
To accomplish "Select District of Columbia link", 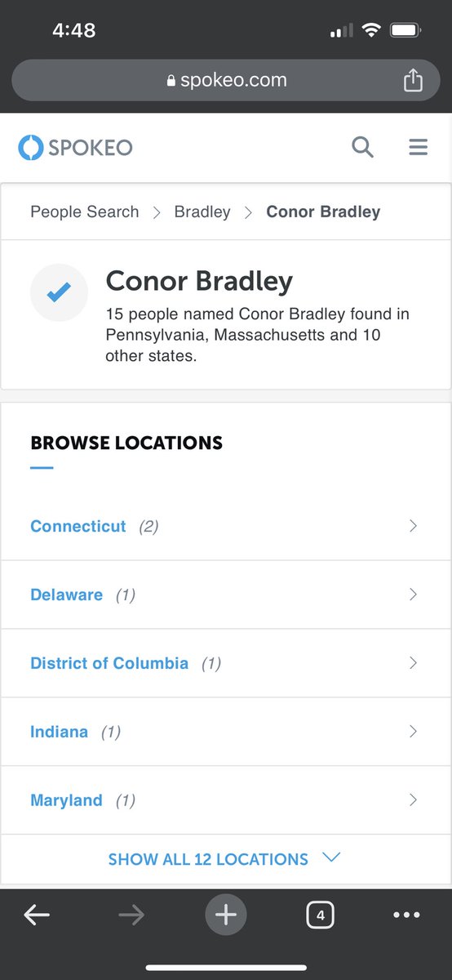I will (109, 663).
